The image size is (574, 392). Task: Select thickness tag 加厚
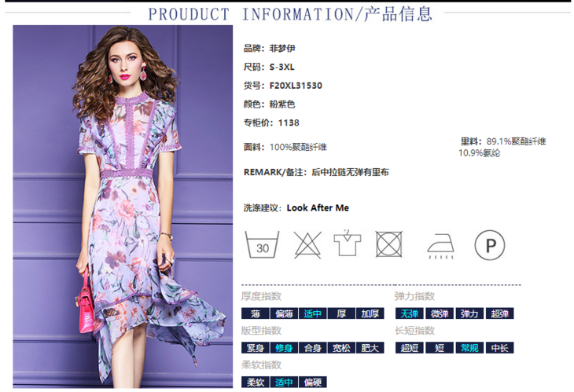[370, 313]
